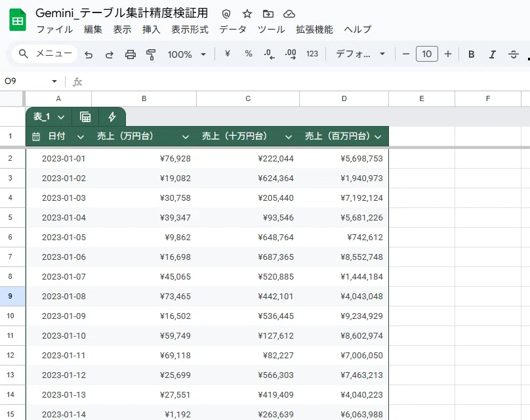This screenshot has width=530, height=420.
Task: Star the document with the star icon
Action: (247, 14)
